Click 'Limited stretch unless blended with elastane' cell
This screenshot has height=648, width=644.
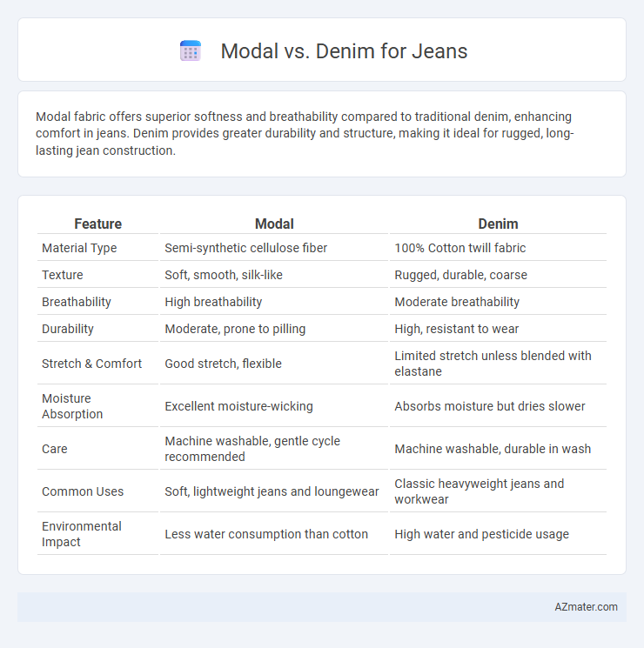tap(493, 364)
